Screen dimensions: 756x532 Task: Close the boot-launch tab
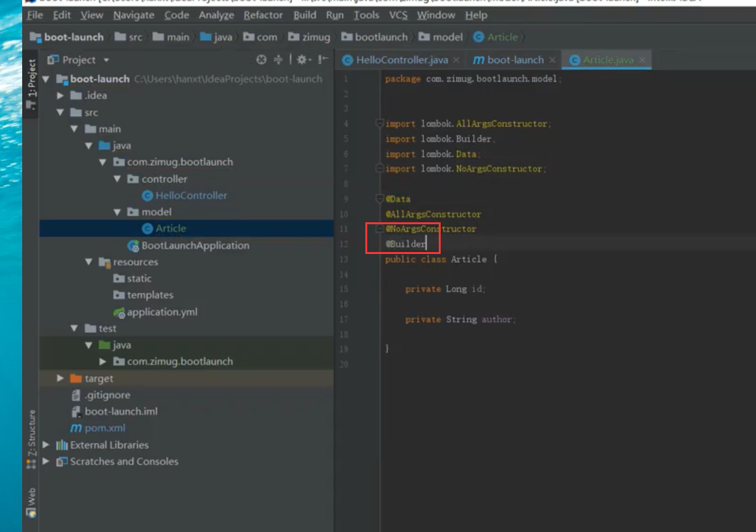552,60
